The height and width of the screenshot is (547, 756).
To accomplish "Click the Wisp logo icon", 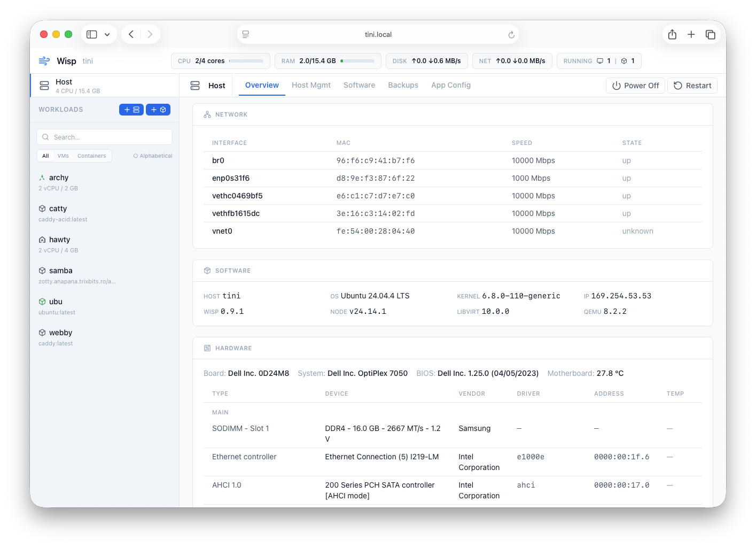I will pos(44,61).
